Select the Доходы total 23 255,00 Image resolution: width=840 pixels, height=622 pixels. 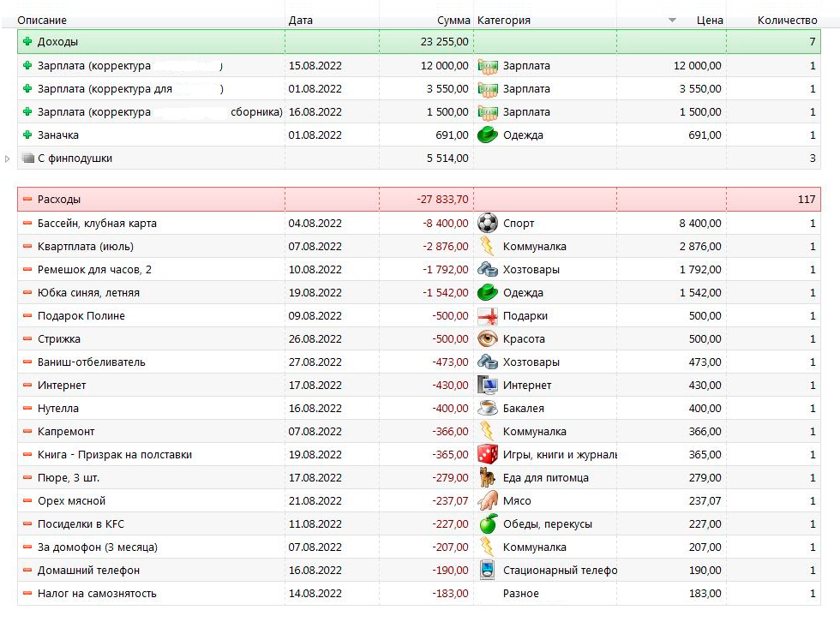(445, 42)
